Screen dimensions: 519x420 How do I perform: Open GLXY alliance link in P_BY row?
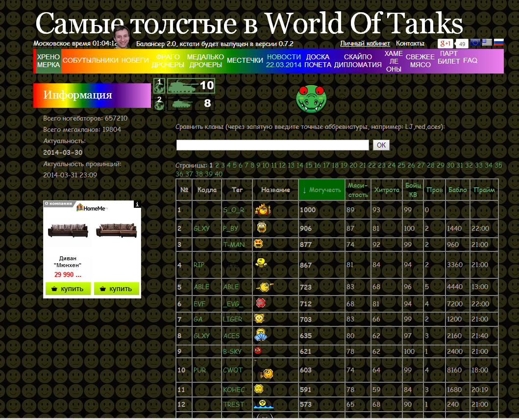click(201, 228)
